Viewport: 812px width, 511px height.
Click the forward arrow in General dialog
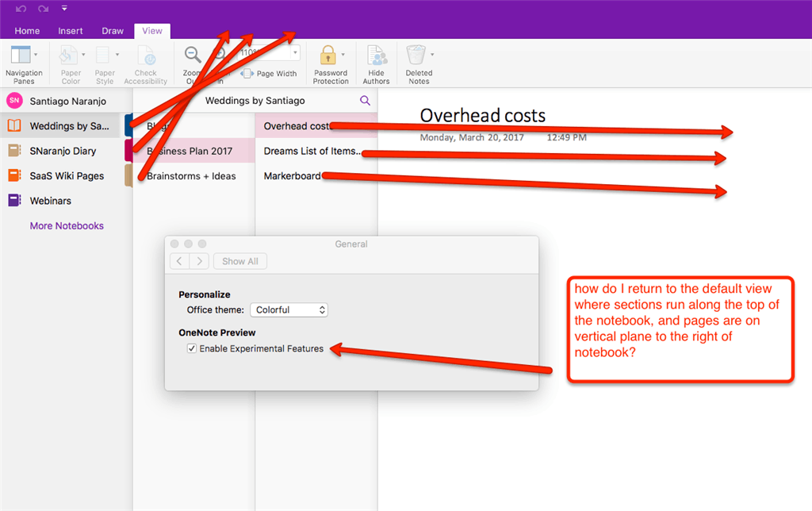pos(199,261)
